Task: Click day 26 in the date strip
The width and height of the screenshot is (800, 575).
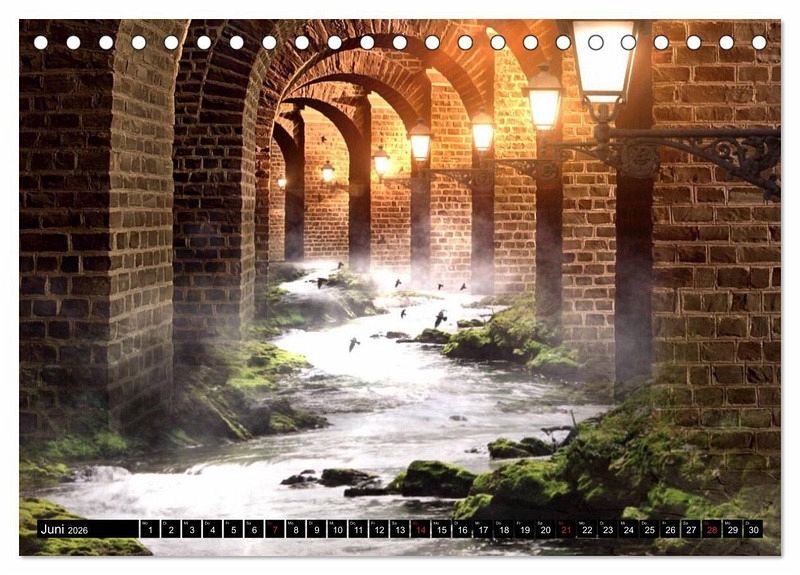Action: [670, 529]
